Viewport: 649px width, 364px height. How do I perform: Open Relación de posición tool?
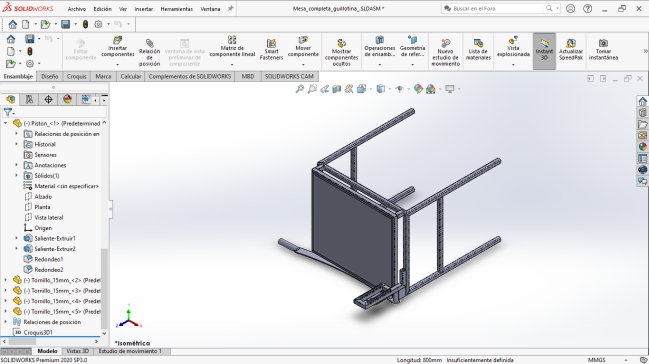[149, 52]
